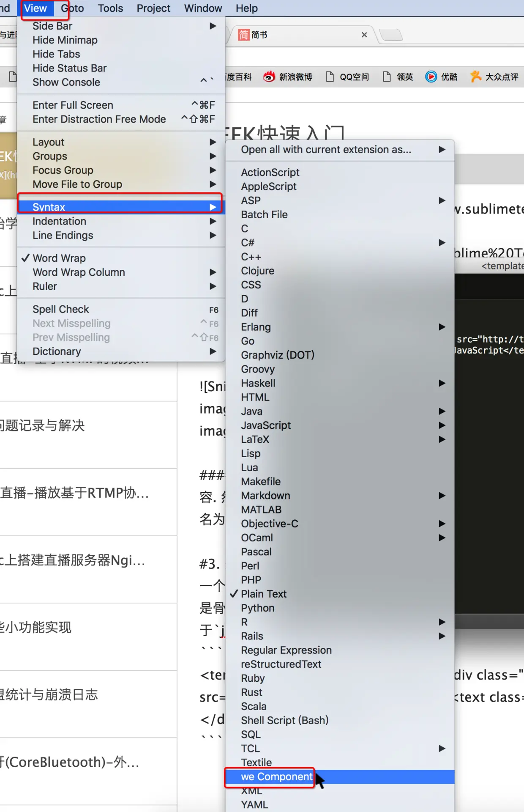This screenshot has height=812, width=524.
Task: Choose Hide Minimap
Action: 121,40
